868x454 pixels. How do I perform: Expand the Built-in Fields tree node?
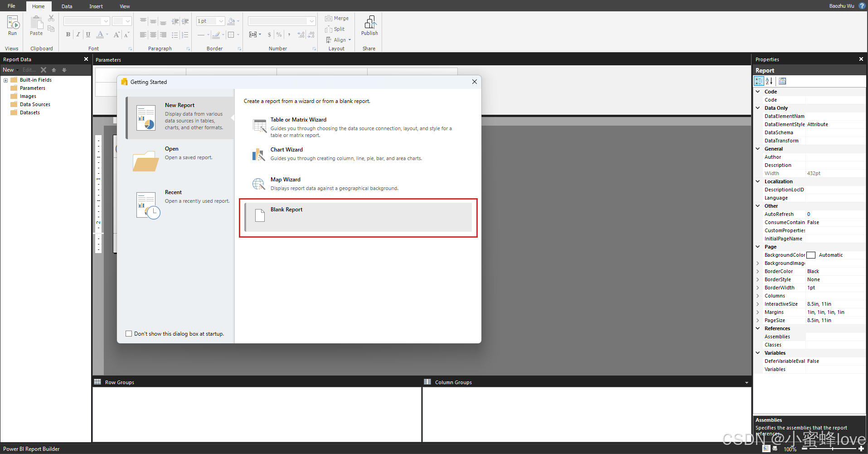coord(5,80)
